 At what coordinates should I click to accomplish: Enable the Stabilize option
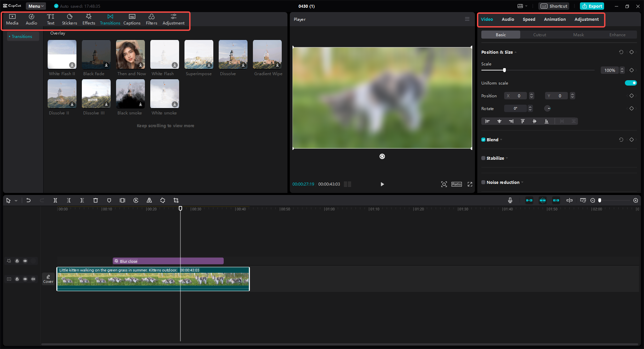[483, 158]
